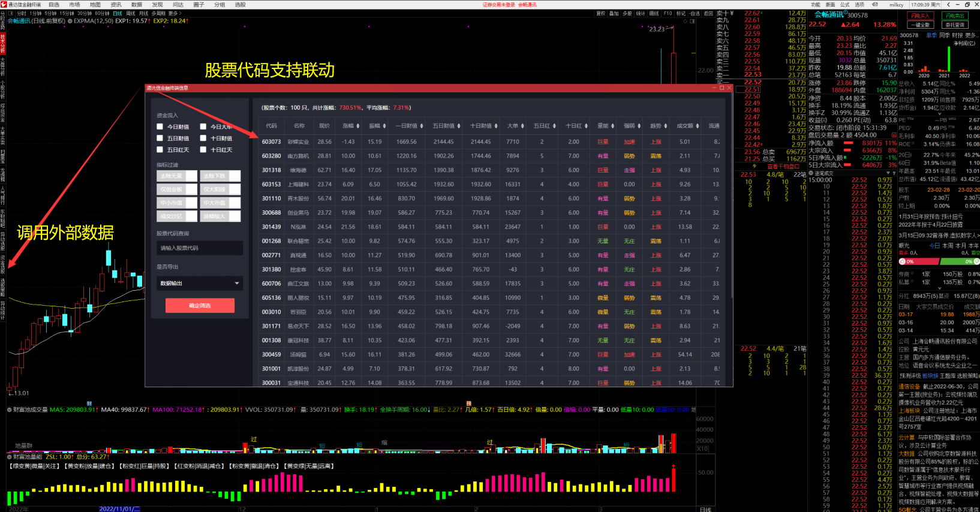Click the diamond icon above the chart
Viewport: 980px width, 512px height.
(686, 21)
